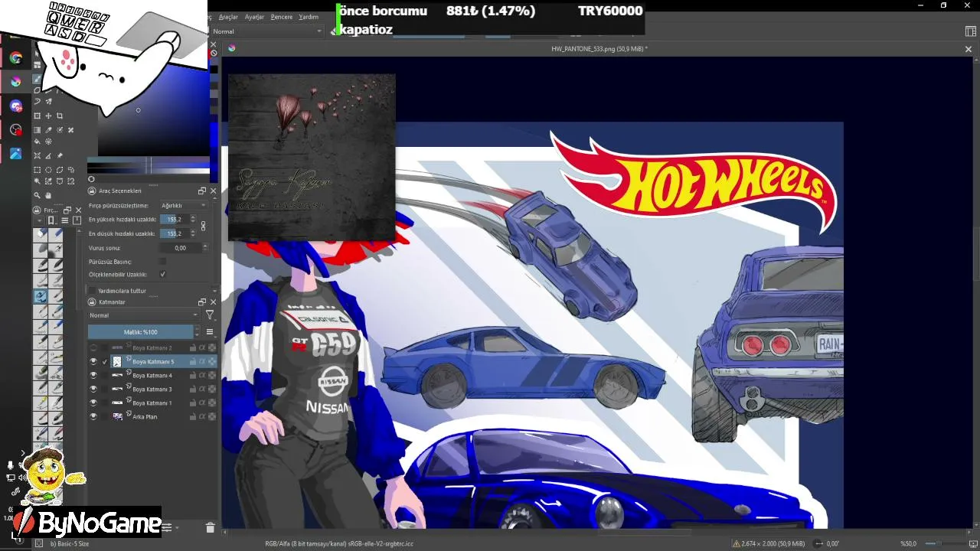Close the Araç Seçenekleri docker
980x551 pixels.
click(213, 191)
